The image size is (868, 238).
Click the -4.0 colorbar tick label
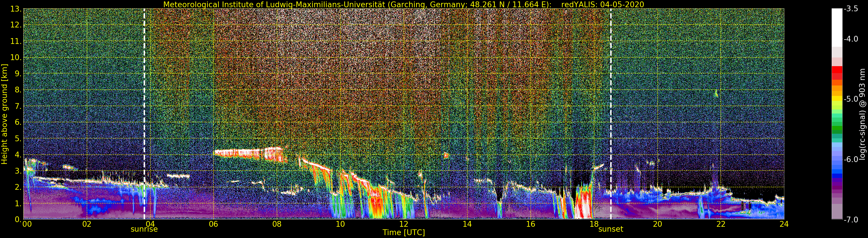[851, 39]
